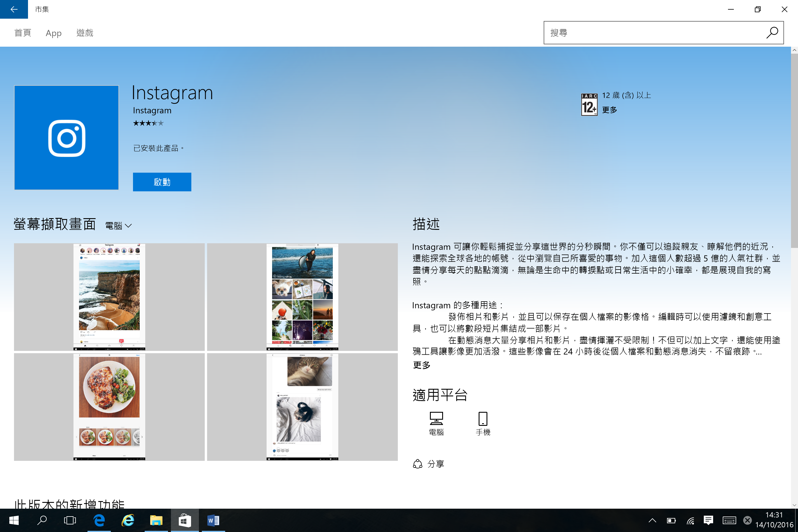This screenshot has width=798, height=532.
Task: Switch to the 遊戲 tab
Action: 85,33
